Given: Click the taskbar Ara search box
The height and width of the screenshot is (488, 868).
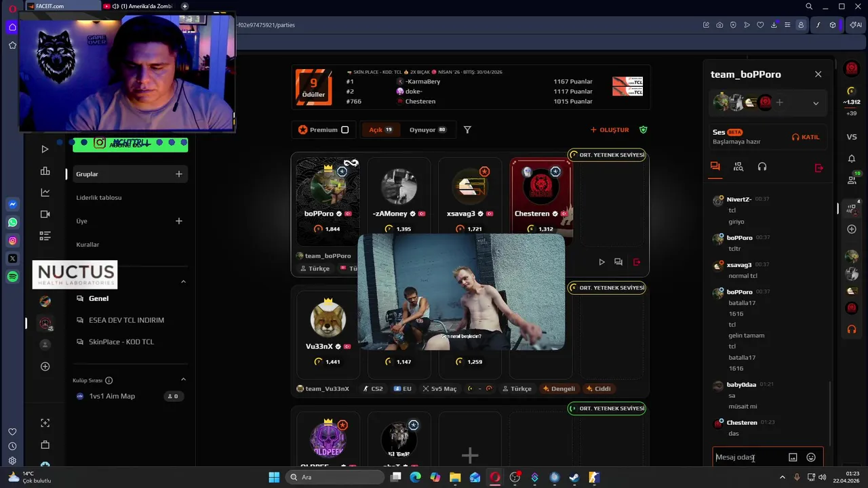Looking at the screenshot, I should (335, 477).
